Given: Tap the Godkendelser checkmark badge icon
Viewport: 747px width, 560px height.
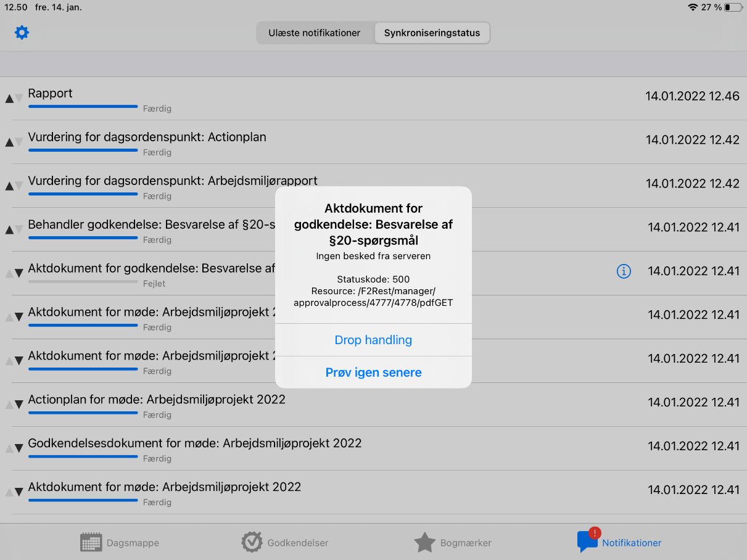Looking at the screenshot, I should 252,543.
